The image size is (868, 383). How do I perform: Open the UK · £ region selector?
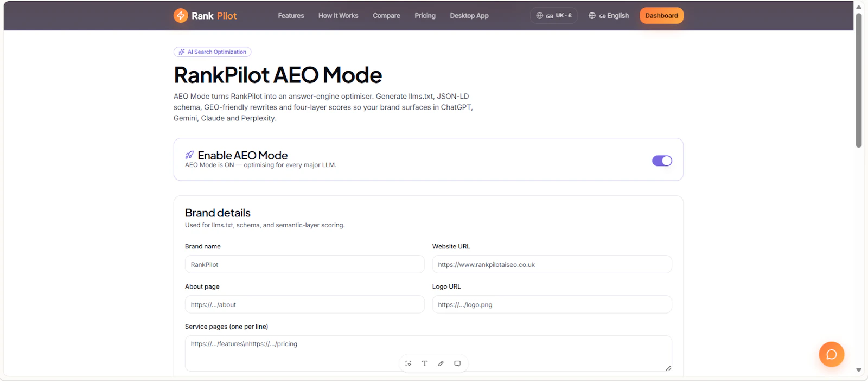(x=554, y=16)
